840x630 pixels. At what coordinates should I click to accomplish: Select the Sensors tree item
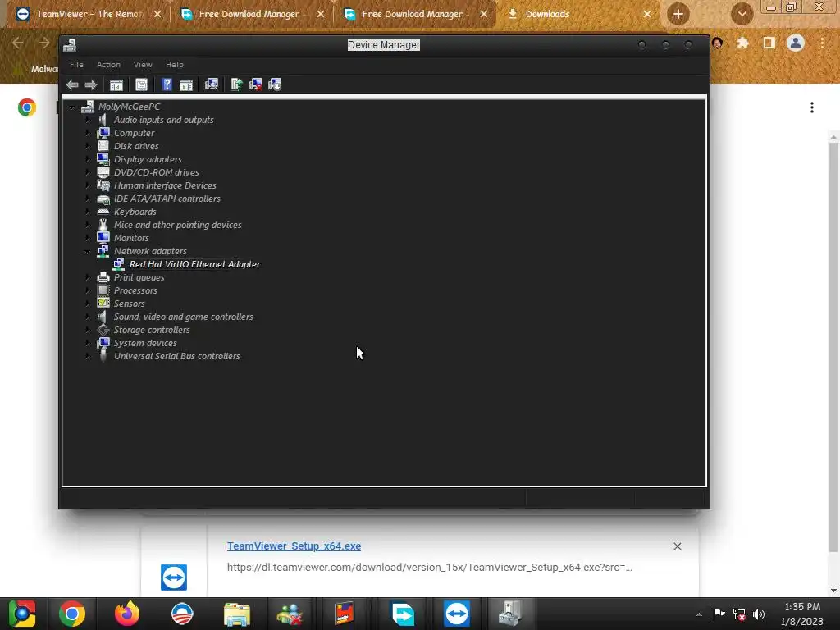[x=129, y=304]
